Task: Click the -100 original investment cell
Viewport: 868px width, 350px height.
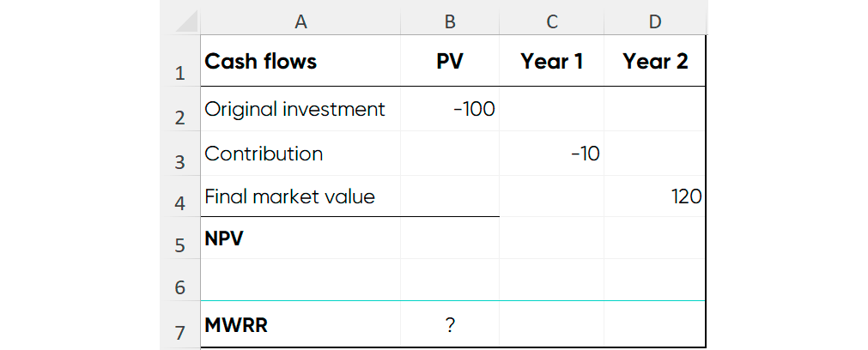Action: [x=450, y=109]
